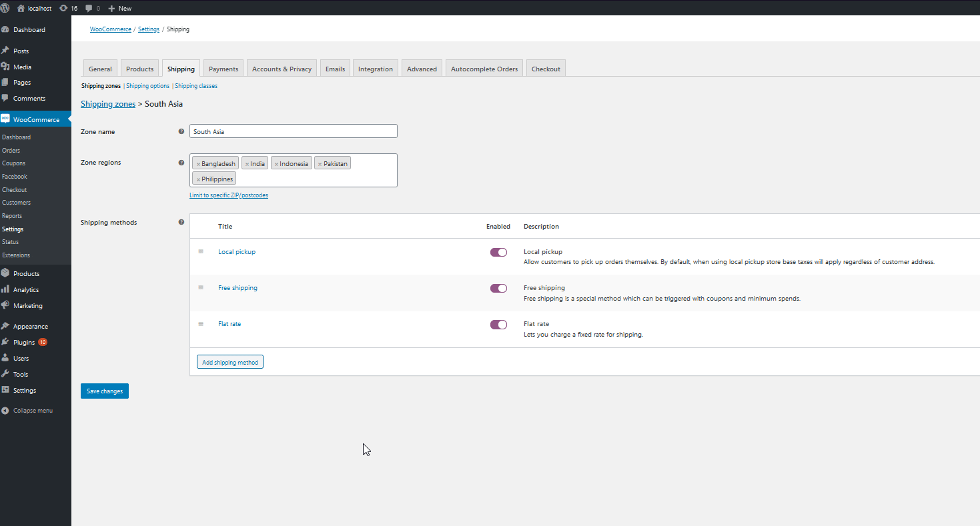Image resolution: width=980 pixels, height=526 pixels.
Task: Expand the Products sidebar menu
Action: tap(26, 273)
